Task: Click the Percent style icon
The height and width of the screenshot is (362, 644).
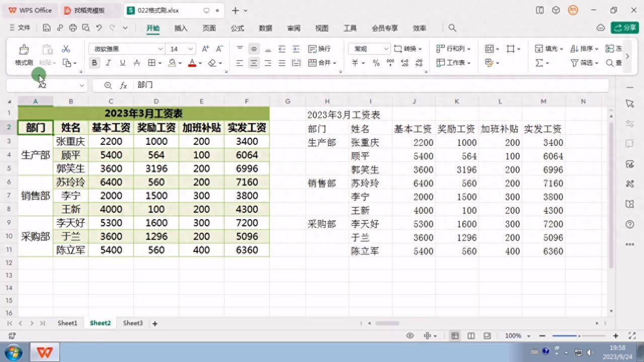Action: tap(376, 63)
